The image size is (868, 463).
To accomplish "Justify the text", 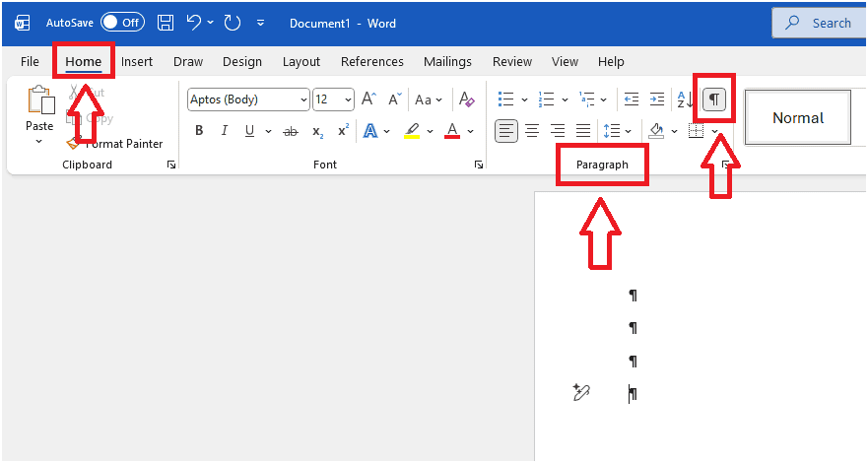I will tap(583, 131).
